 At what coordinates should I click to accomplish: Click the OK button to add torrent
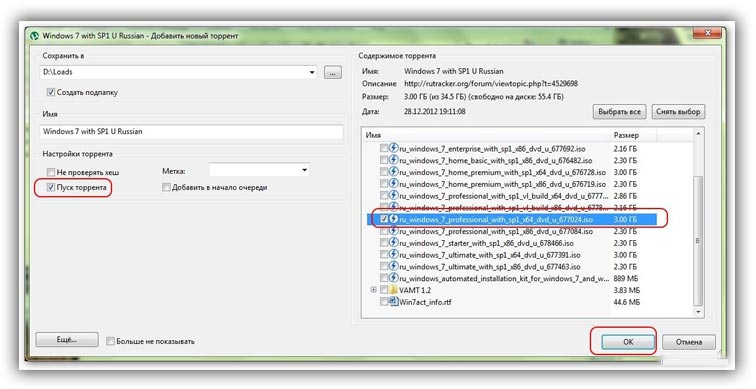tap(628, 342)
